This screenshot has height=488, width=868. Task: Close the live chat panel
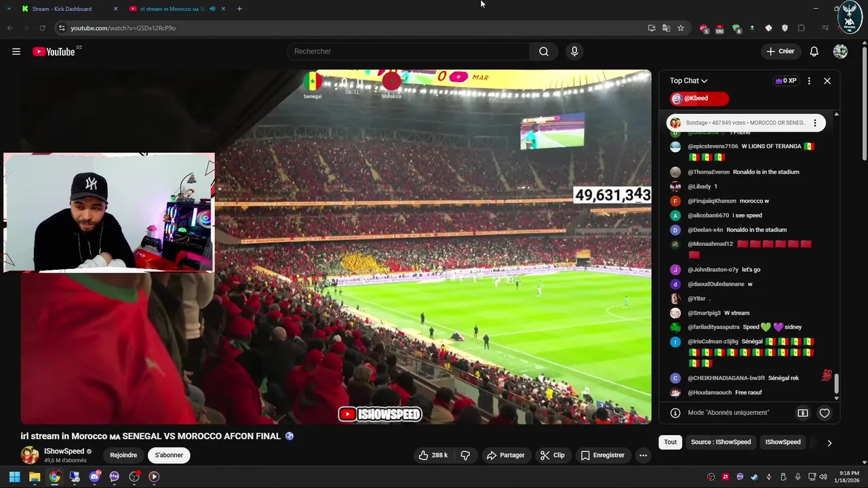[827, 81]
